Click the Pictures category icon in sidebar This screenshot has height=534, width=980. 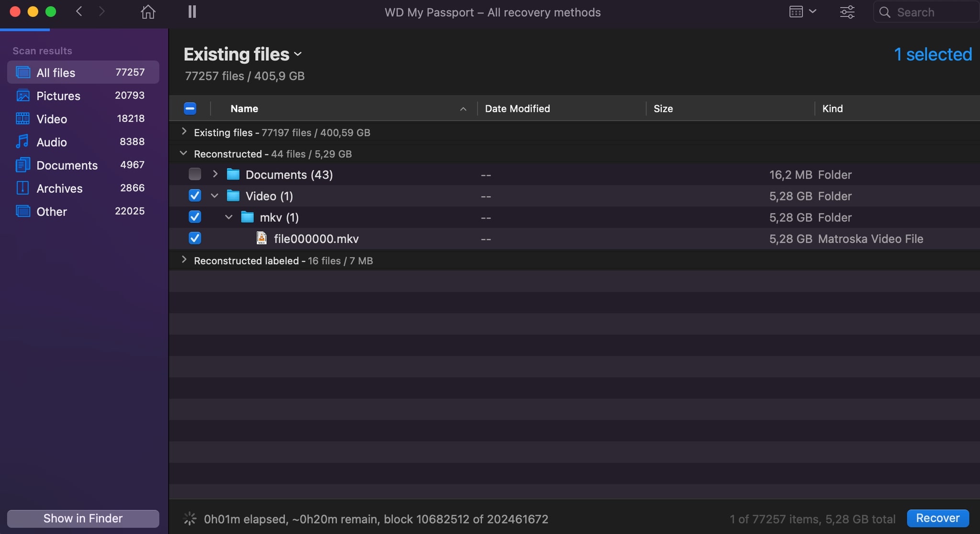pyautogui.click(x=22, y=95)
